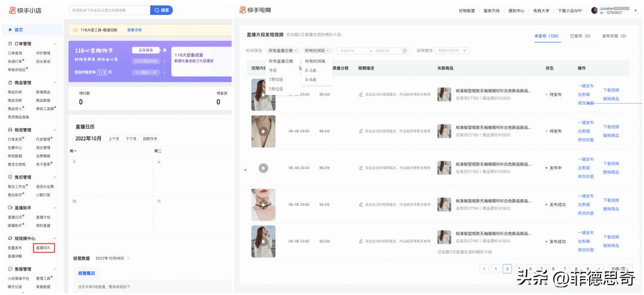Viewport: 644px width, 295px height.
Task: Click the 客服管理 section icon in the sidebar
Action: point(10,269)
